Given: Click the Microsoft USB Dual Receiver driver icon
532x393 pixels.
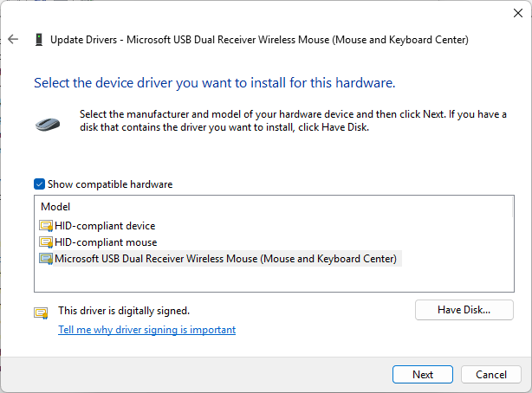Looking at the screenshot, I should [x=46, y=259].
